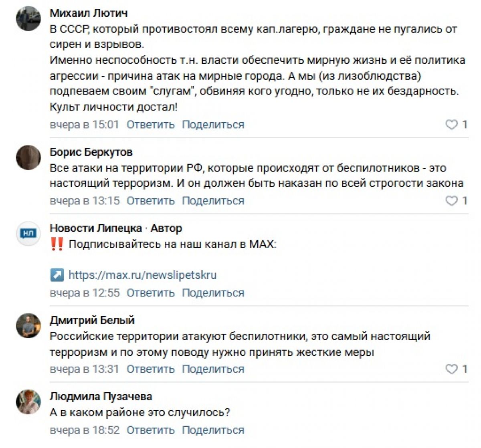Click the 'вчера в 15:01' timestamp

85,125
